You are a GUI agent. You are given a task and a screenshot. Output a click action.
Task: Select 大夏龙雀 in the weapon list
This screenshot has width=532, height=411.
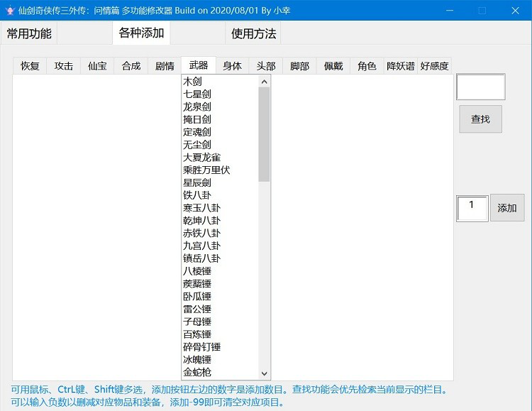(x=220, y=158)
